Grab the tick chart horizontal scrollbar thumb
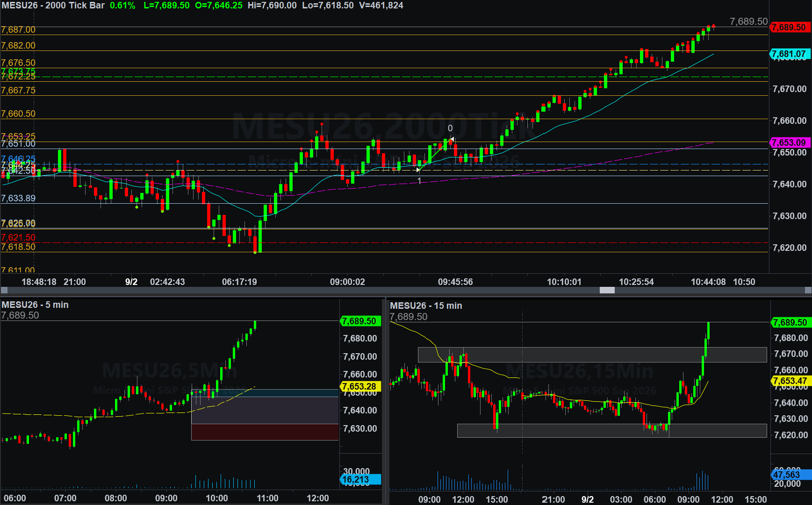 [x=607, y=291]
